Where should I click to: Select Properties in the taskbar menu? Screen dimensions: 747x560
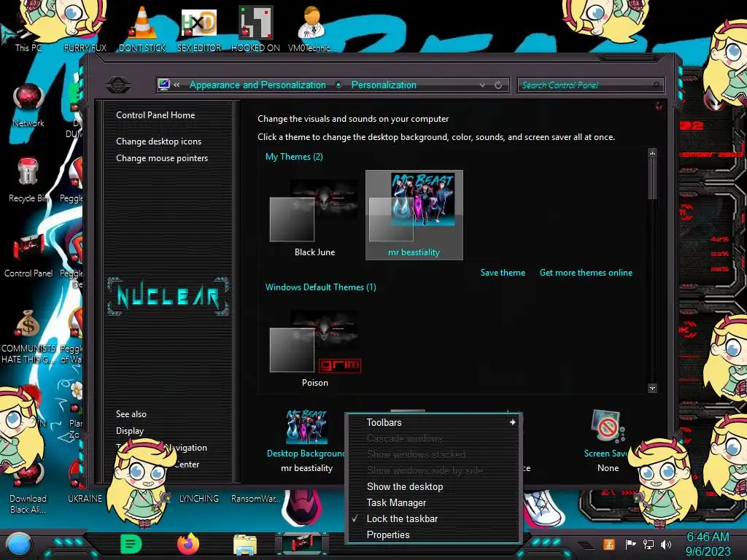pos(388,534)
